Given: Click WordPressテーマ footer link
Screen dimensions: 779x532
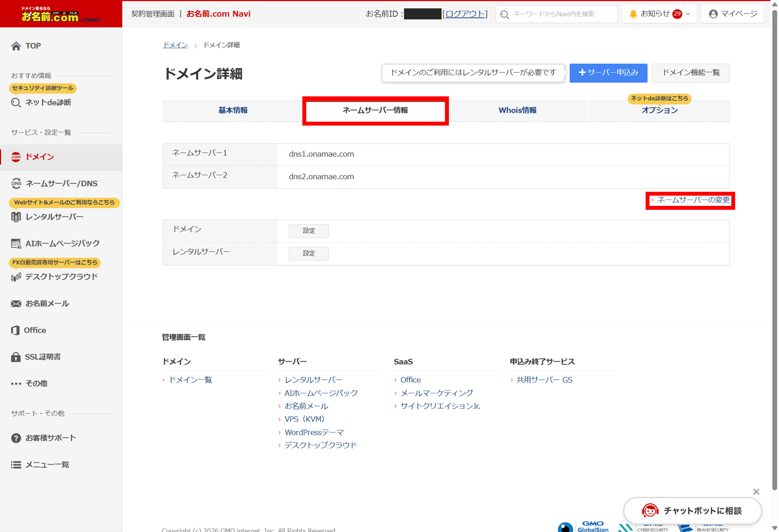Looking at the screenshot, I should pos(314,432).
